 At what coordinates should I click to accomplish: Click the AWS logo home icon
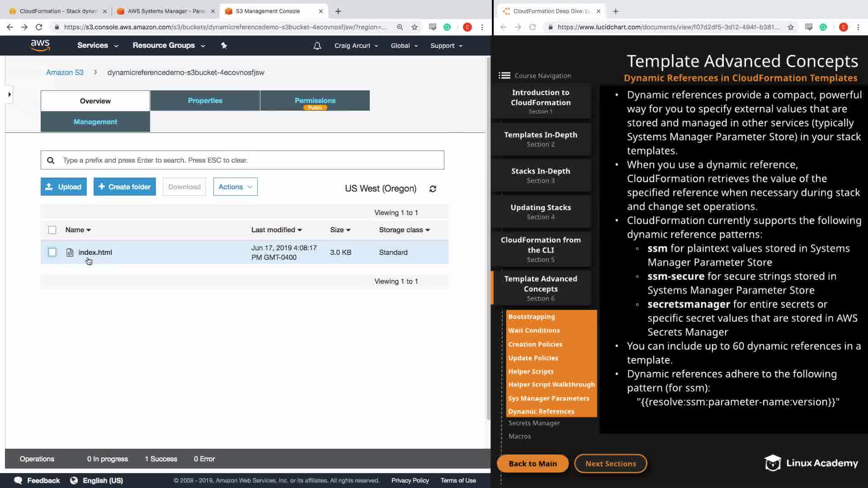[x=40, y=45]
